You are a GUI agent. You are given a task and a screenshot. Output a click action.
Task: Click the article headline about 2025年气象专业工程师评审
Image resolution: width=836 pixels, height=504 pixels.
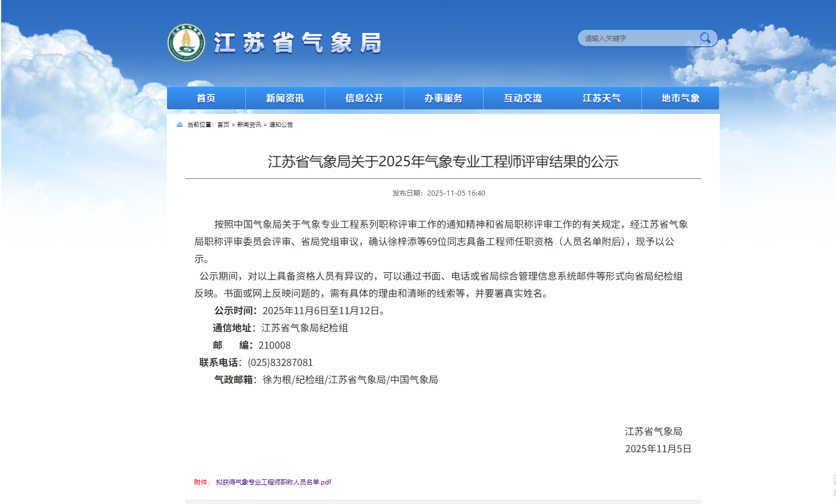pyautogui.click(x=443, y=162)
